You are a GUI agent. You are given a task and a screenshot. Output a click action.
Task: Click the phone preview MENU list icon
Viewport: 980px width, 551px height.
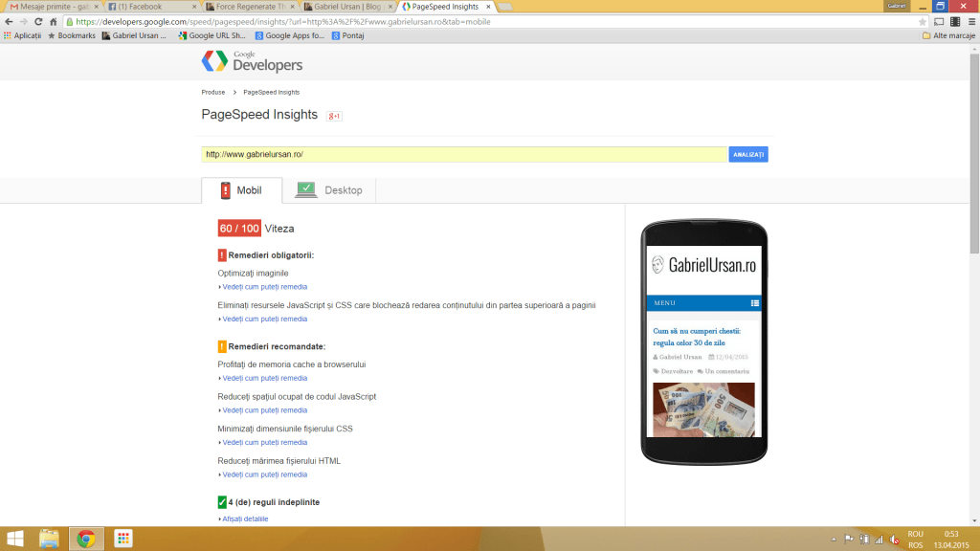pos(755,303)
